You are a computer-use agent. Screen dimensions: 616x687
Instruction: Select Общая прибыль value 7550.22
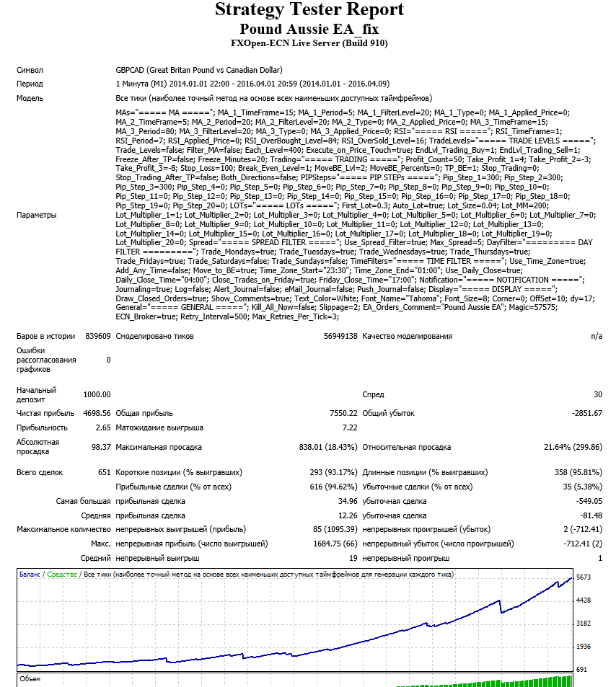click(x=344, y=413)
